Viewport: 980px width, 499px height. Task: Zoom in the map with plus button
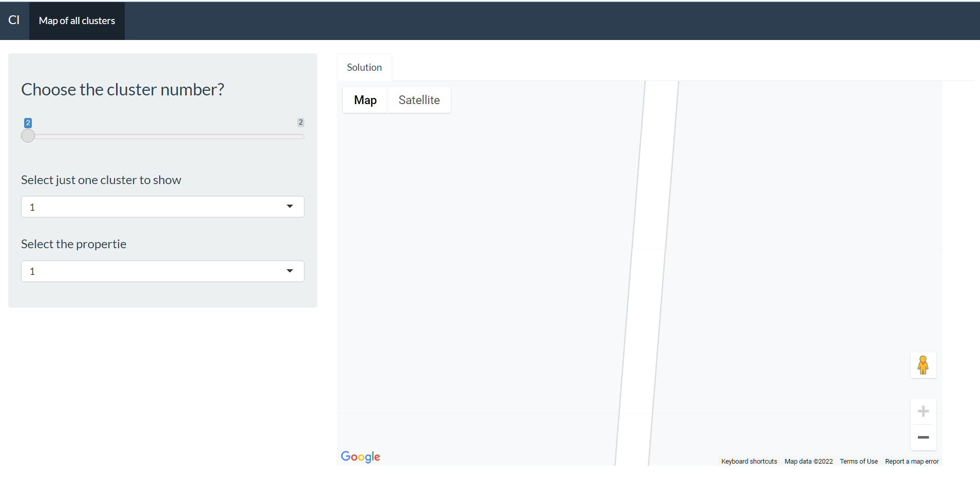click(x=923, y=411)
